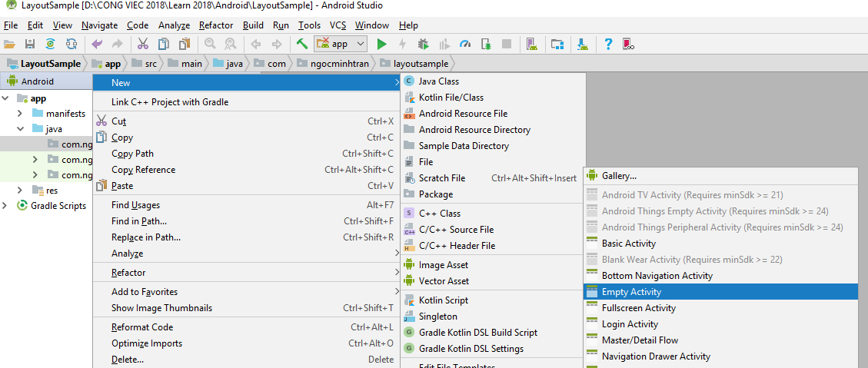This screenshot has height=368, width=868.
Task: Click the Open folder toolbar icon
Action: 9,45
